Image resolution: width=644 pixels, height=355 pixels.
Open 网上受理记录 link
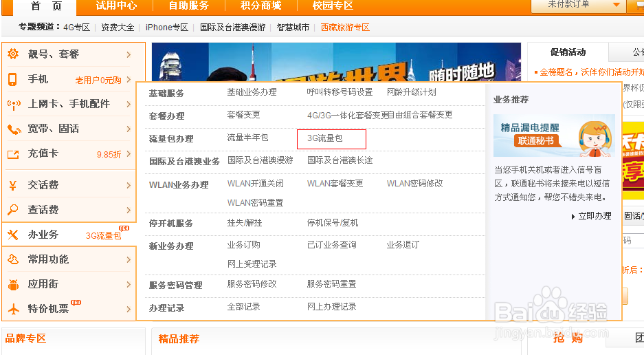point(252,264)
